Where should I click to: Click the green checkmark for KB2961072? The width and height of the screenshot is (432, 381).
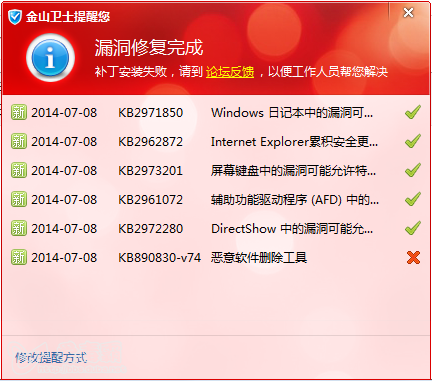[413, 199]
